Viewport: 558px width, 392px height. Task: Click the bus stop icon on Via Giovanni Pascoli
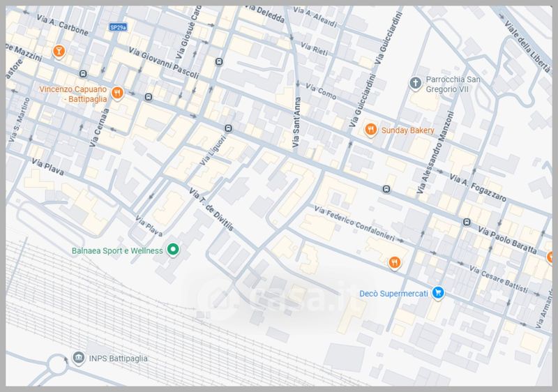pos(219,61)
